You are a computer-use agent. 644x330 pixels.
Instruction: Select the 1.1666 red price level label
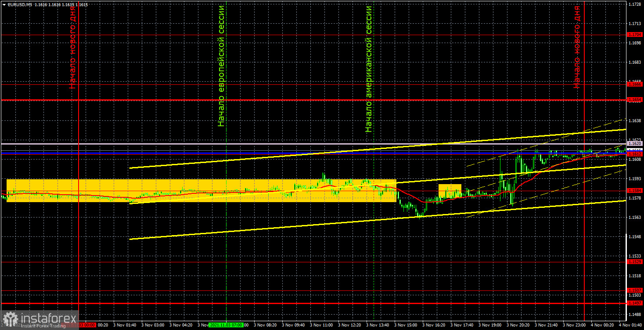pyautogui.click(x=635, y=83)
